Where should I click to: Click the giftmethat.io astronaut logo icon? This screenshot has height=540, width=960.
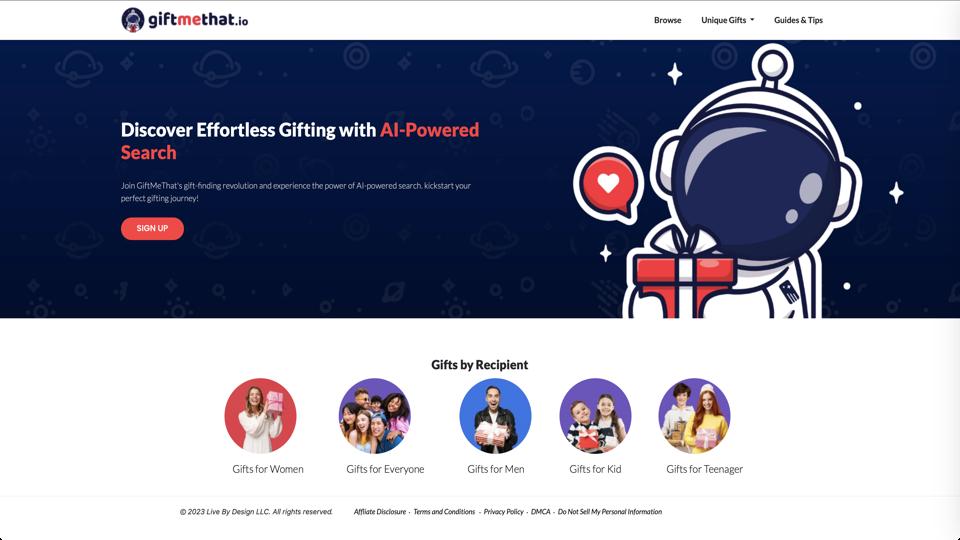pyautogui.click(x=133, y=20)
